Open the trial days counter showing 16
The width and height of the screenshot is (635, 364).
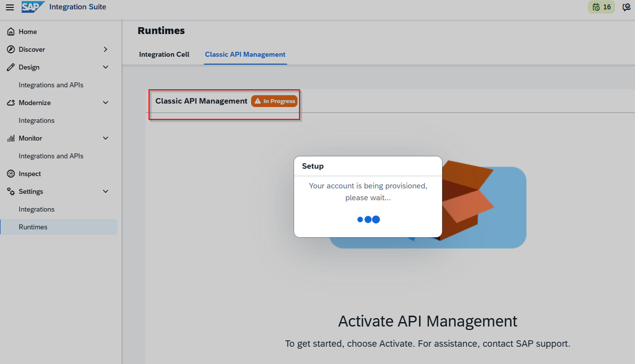pyautogui.click(x=601, y=7)
